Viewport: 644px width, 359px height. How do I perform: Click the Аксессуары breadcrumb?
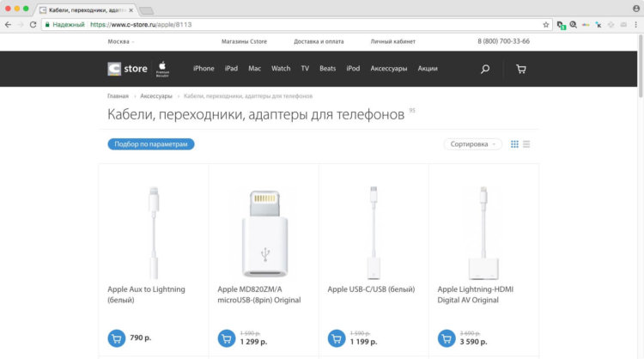click(156, 96)
